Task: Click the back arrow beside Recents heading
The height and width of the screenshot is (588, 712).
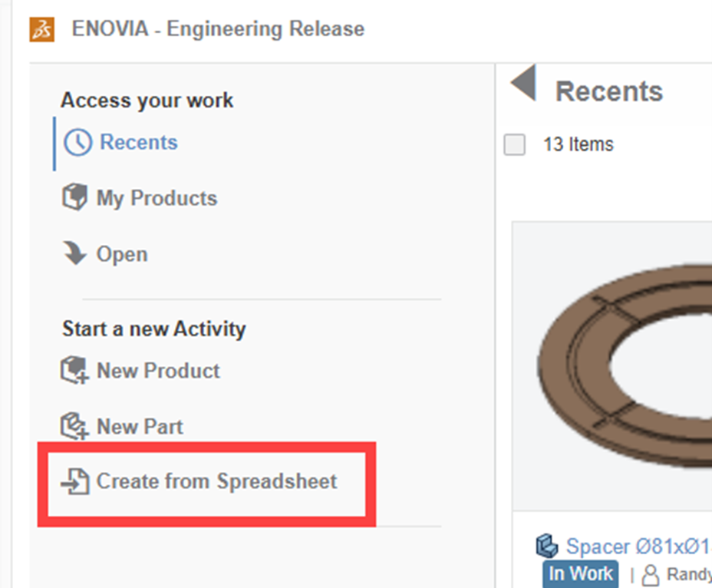Action: coord(525,84)
